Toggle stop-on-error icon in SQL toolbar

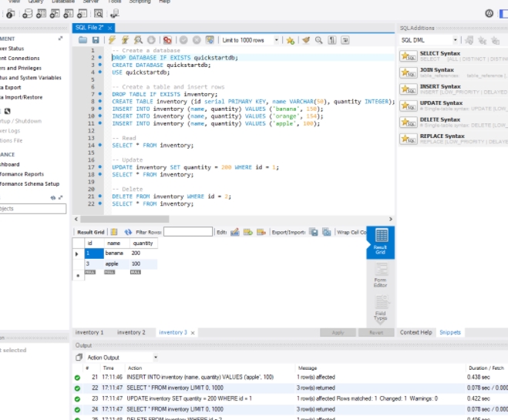[168, 40]
